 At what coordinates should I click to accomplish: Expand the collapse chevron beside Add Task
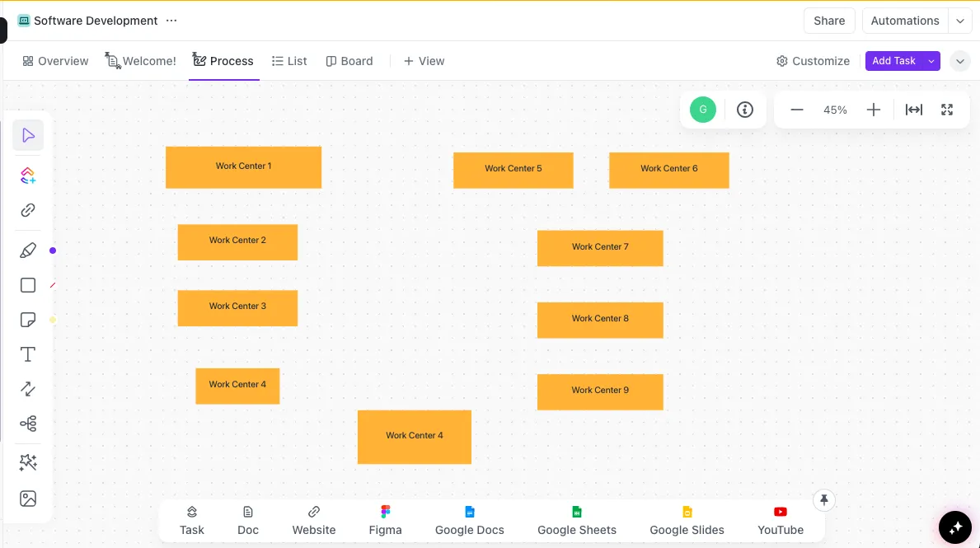point(960,61)
